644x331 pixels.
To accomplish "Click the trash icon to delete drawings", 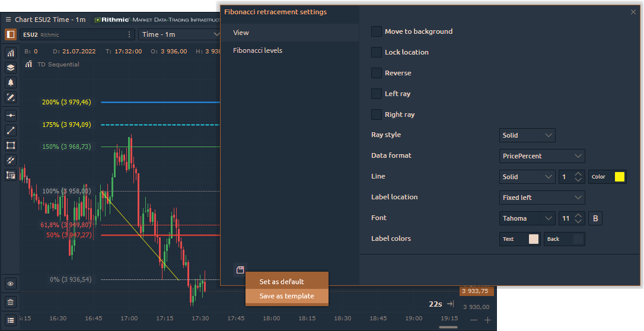I will pos(11,302).
